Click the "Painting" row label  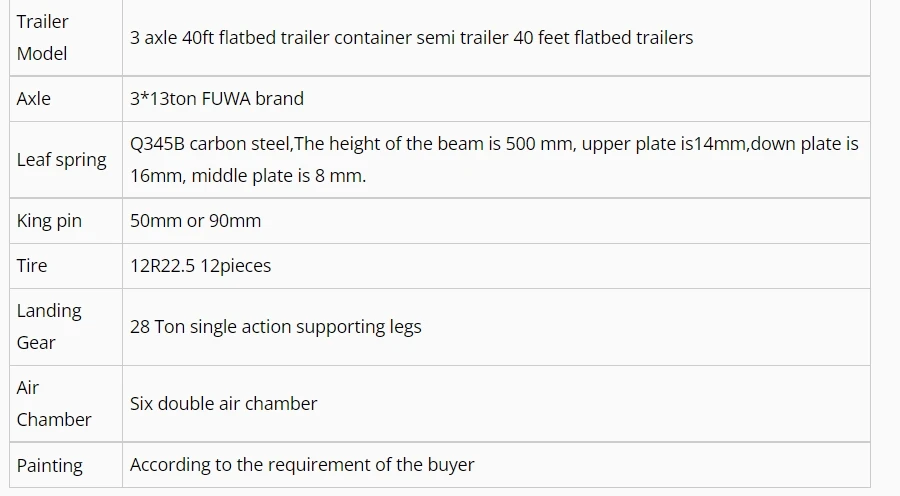pyautogui.click(x=50, y=465)
